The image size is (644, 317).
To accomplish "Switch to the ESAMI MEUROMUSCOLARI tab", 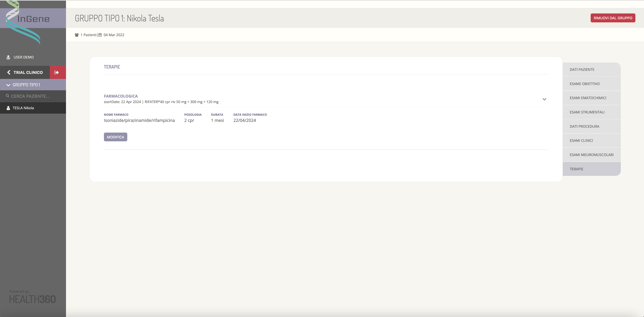I will (591, 155).
